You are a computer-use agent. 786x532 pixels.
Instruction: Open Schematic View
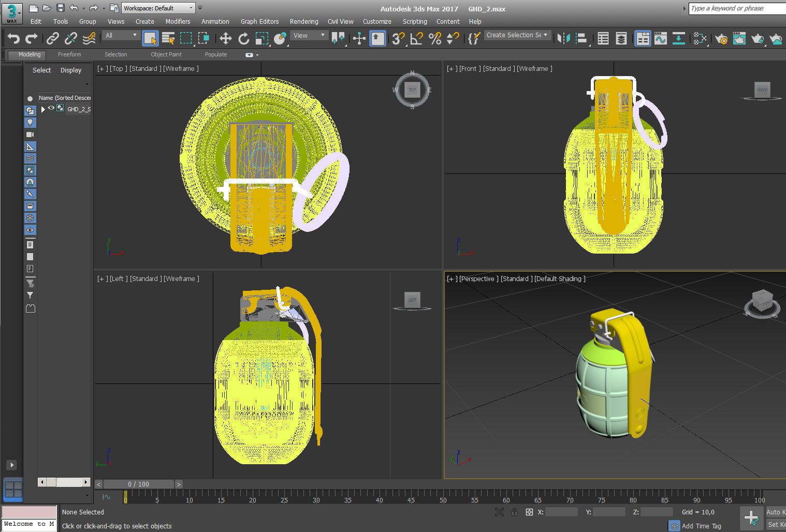[678, 38]
